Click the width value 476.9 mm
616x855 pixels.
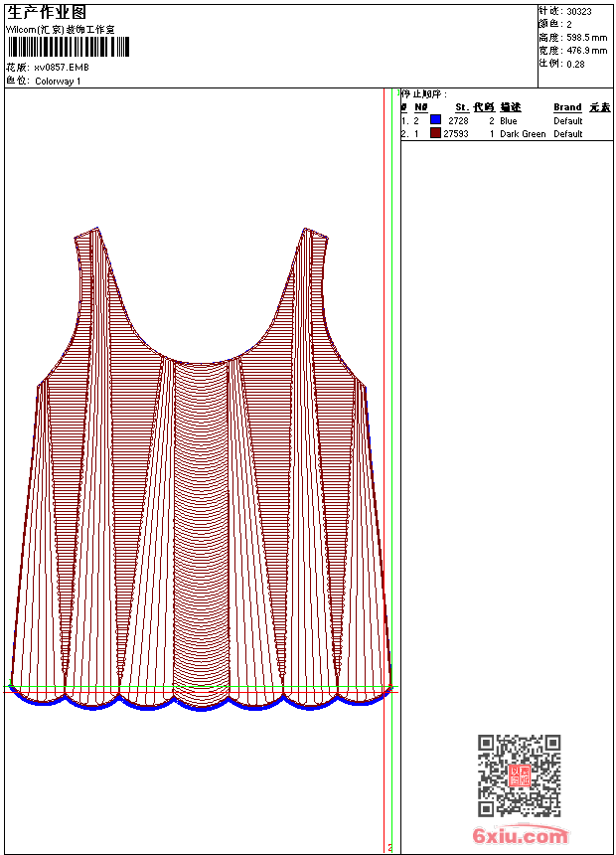pos(586,51)
